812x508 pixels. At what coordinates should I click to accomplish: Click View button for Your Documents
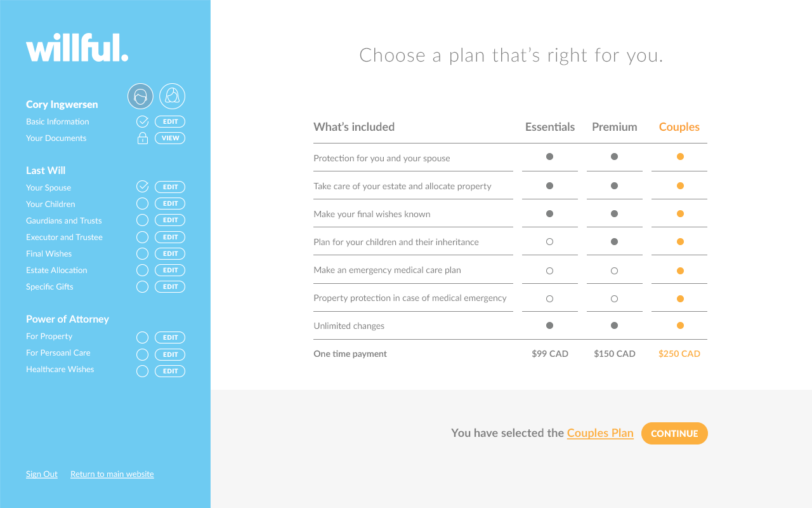click(x=170, y=138)
